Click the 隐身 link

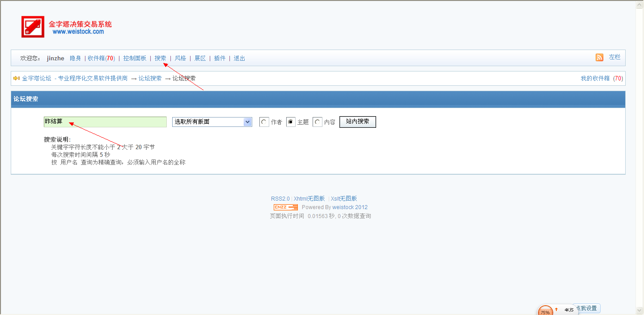[x=75, y=58]
